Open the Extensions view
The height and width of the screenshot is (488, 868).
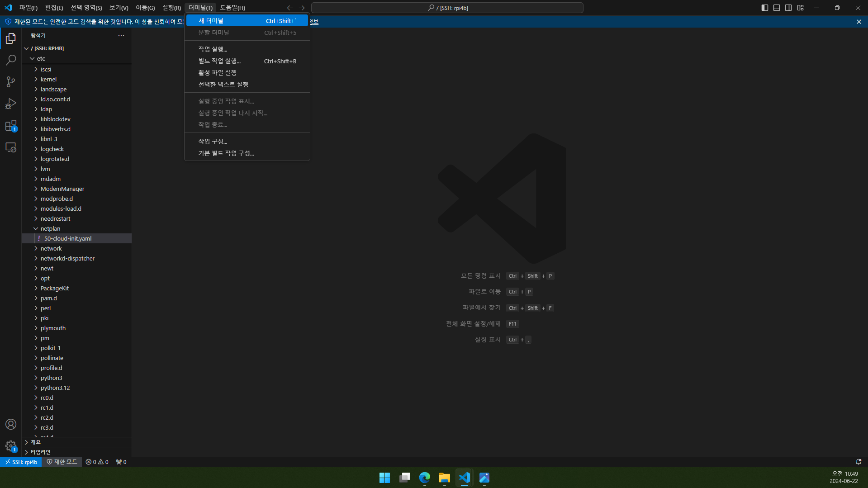11,125
